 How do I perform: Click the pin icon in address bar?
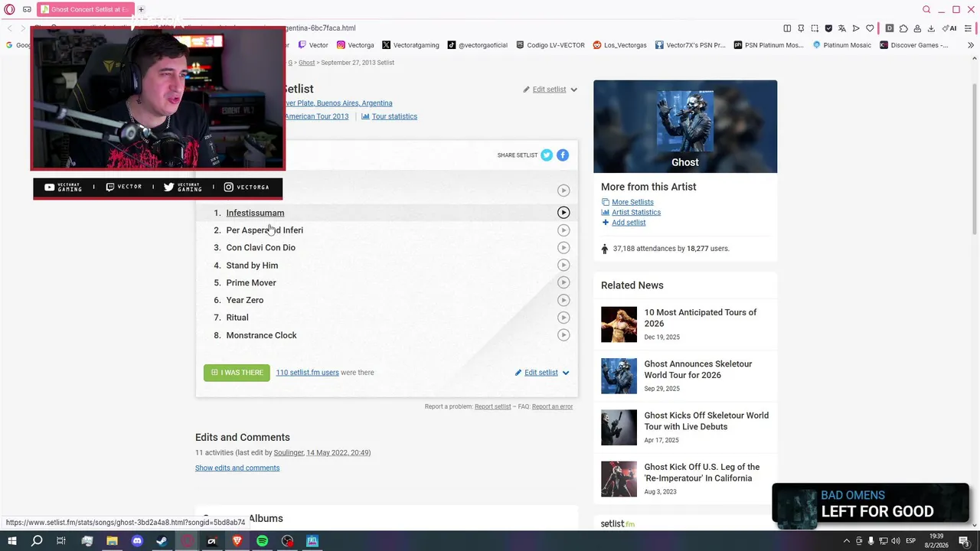coord(801,28)
